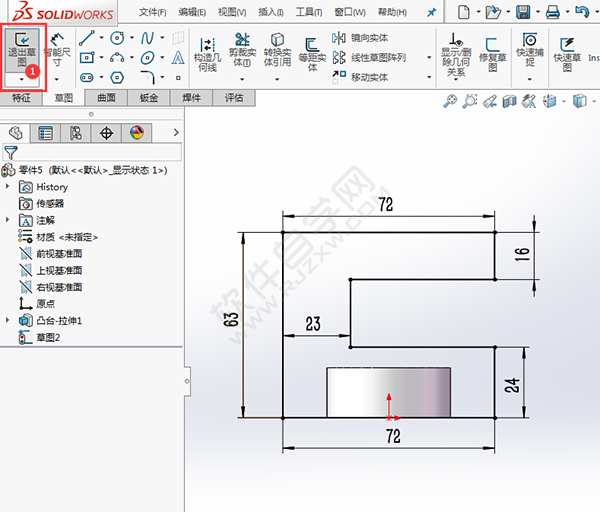Open the FeatureManager design tree tab

pyautogui.click(x=16, y=133)
